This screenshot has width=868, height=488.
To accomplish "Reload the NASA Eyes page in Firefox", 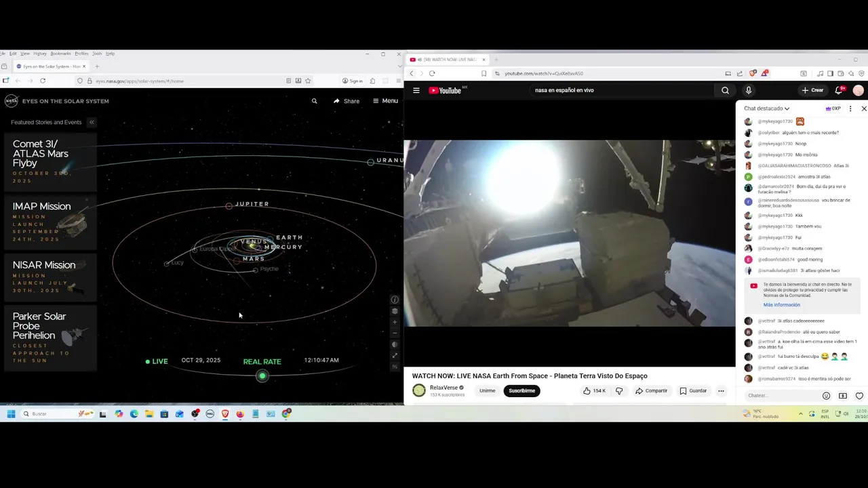I will click(42, 81).
